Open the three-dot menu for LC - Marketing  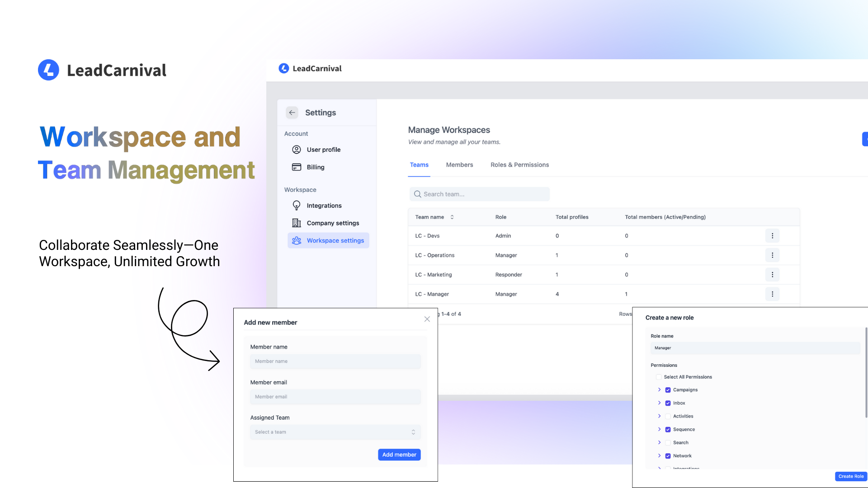pos(772,275)
